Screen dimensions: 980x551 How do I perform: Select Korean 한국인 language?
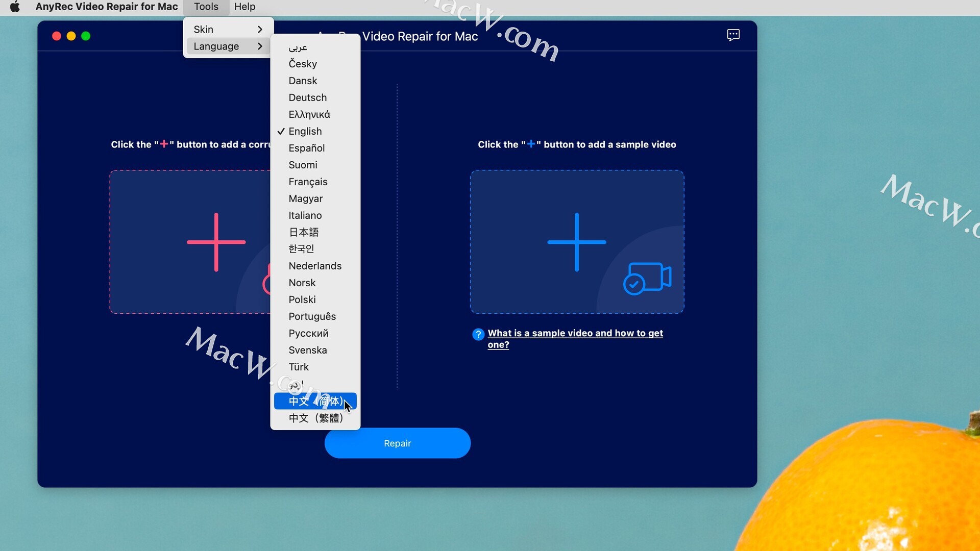click(315, 249)
